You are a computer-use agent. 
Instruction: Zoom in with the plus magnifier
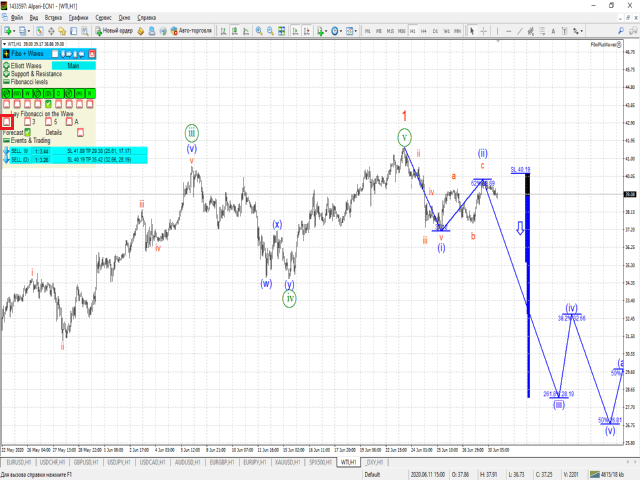click(259, 31)
